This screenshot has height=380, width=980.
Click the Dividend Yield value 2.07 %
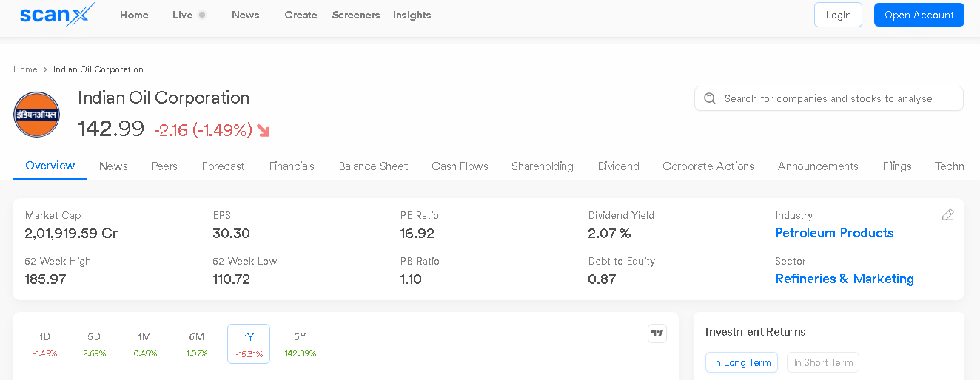pos(609,234)
